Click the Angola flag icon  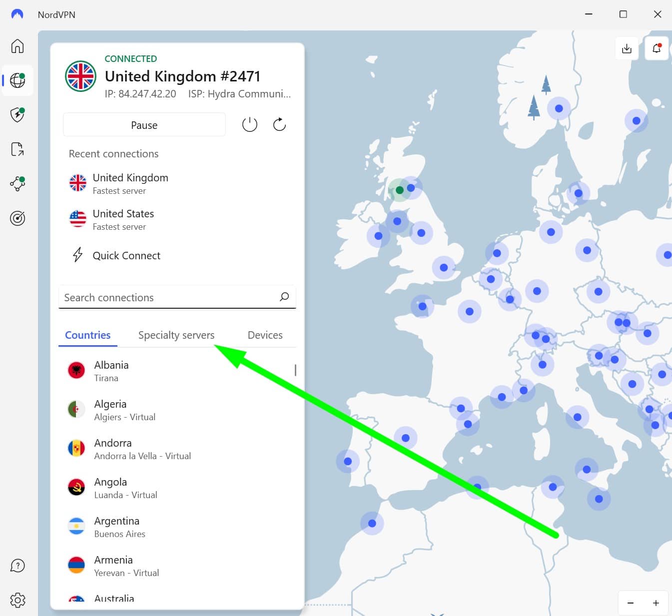coord(76,487)
